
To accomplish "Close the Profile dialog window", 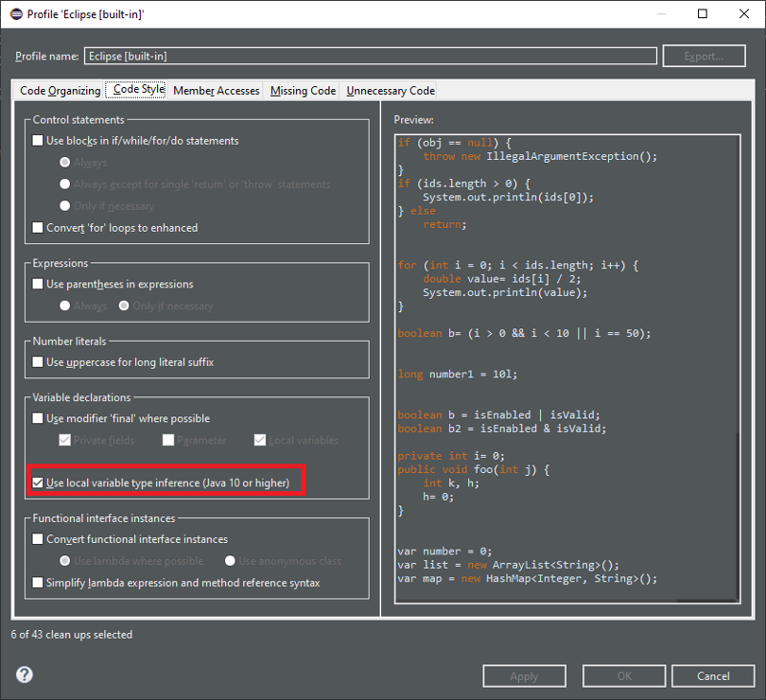I will [744, 13].
